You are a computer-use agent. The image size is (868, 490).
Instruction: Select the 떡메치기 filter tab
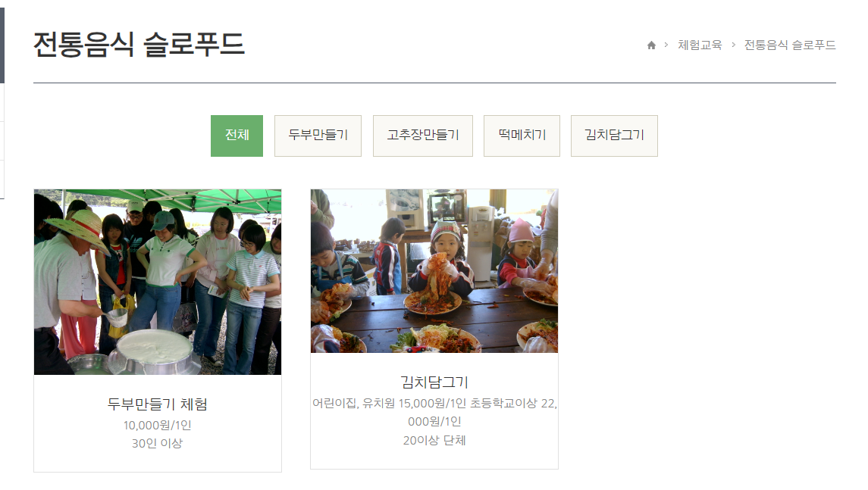(x=522, y=136)
